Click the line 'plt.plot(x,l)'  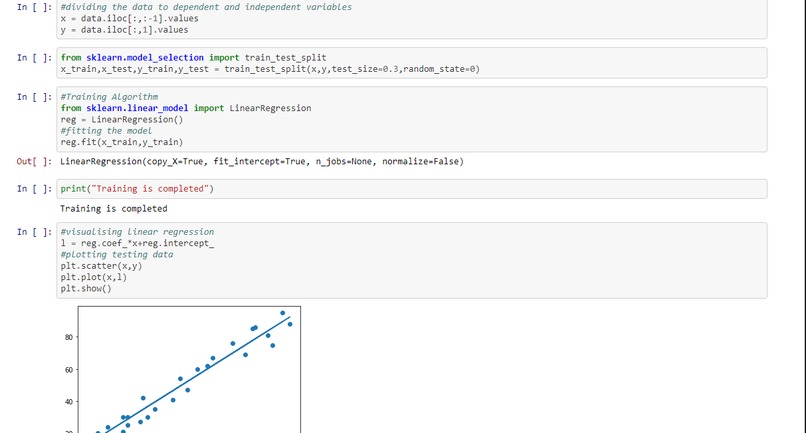click(94, 277)
